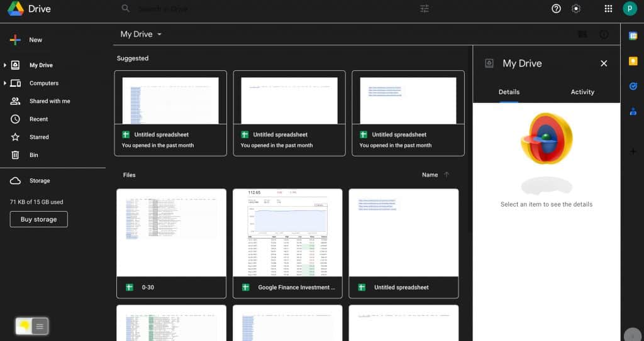644x341 pixels.
Task: Close the My Drive details panel
Action: (604, 63)
